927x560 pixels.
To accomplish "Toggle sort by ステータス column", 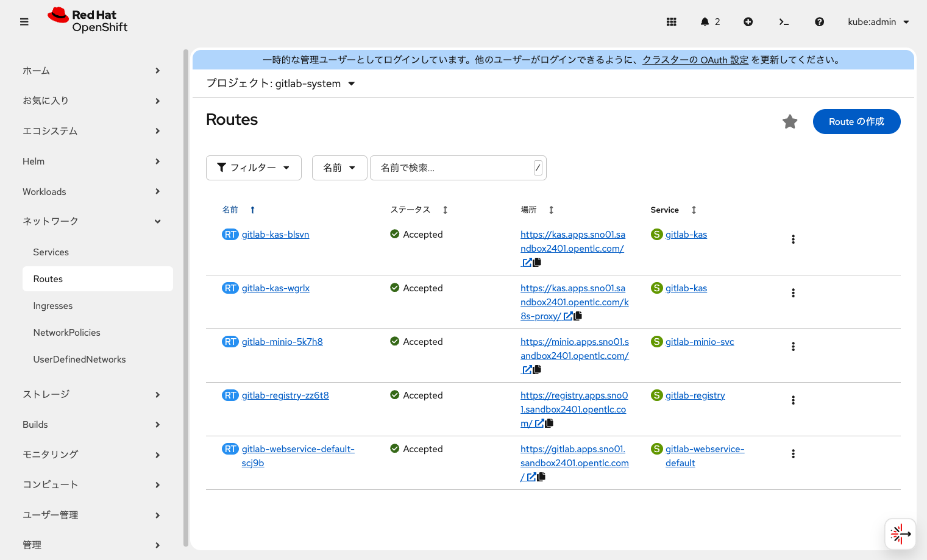I will [444, 209].
